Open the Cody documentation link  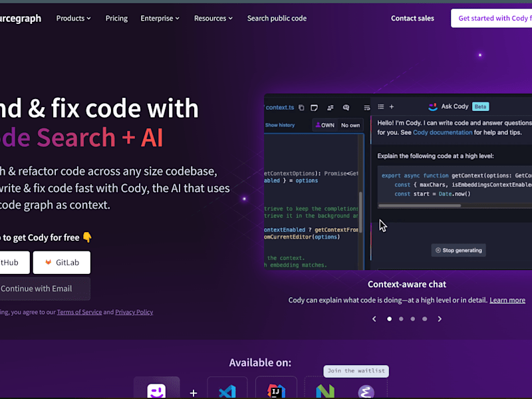tap(442, 132)
